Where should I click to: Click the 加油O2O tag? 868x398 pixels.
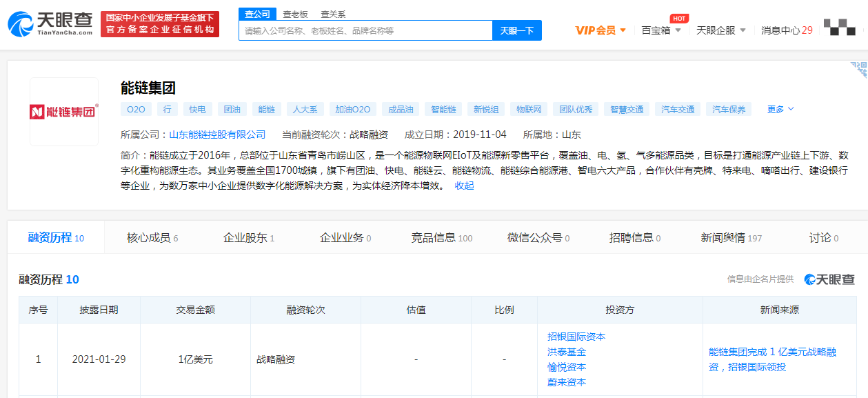pyautogui.click(x=353, y=109)
